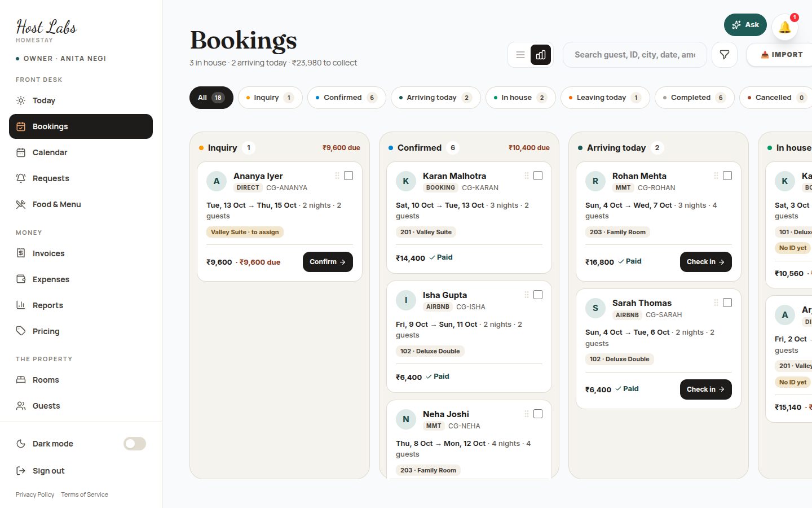This screenshot has height=508, width=812.
Task: Open the Today page in sidebar
Action: coord(81,100)
